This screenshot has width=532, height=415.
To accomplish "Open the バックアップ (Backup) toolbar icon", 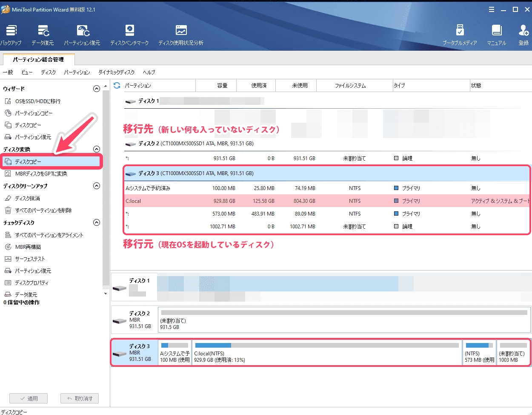I will click(11, 35).
